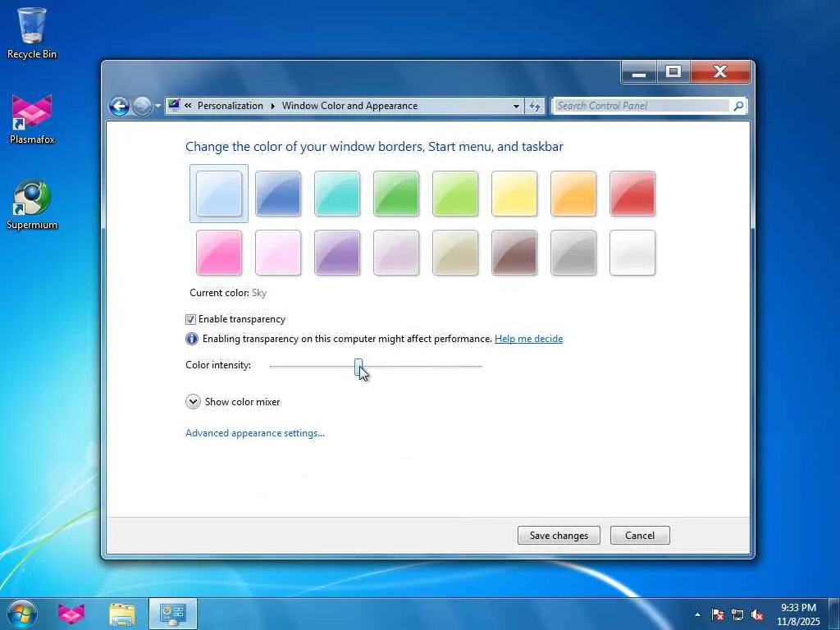Refresh the Control Panel page
The width and height of the screenshot is (840, 630).
535,106
